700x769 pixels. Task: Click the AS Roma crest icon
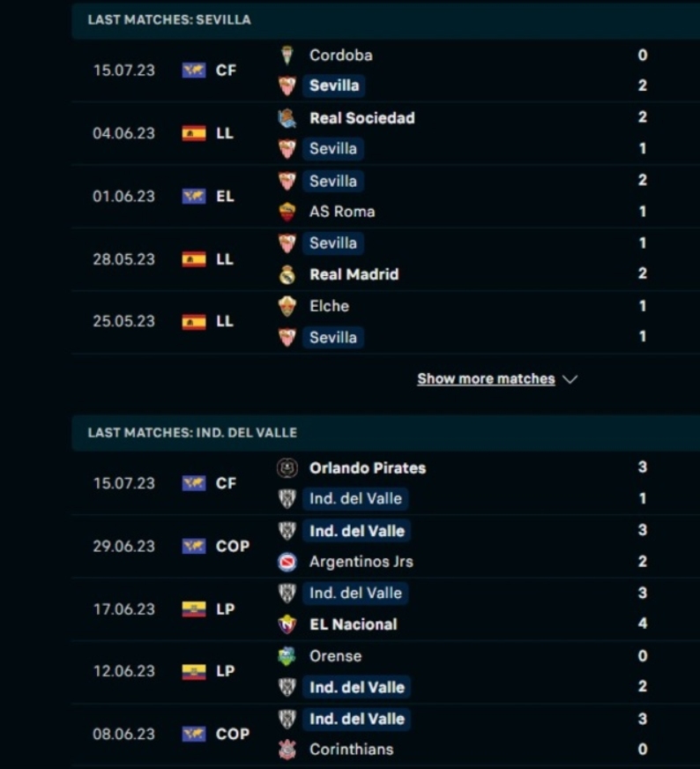(287, 212)
